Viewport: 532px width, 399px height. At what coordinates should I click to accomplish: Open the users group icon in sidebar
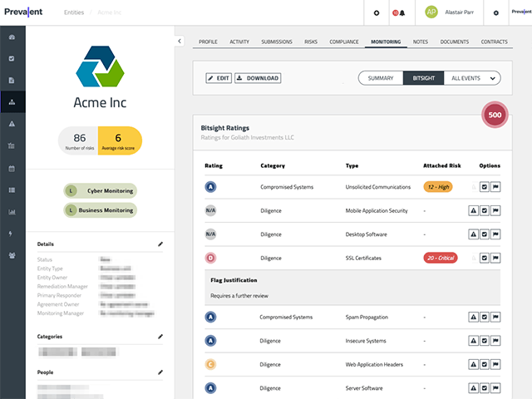point(12,255)
